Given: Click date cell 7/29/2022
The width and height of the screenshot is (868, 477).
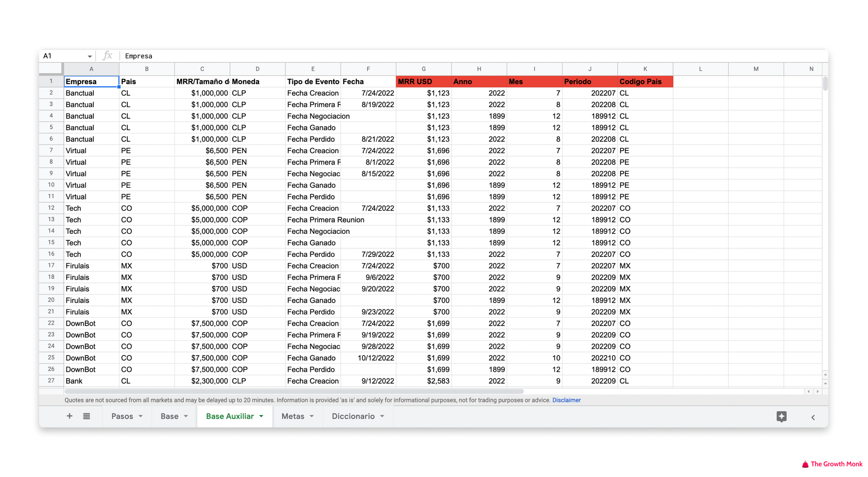Looking at the screenshot, I should pos(368,254).
